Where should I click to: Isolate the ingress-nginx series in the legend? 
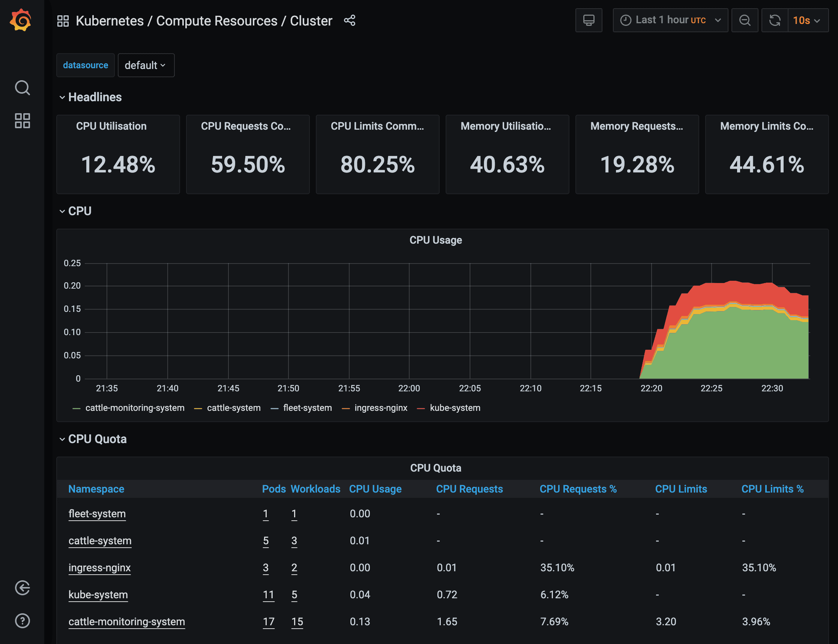(x=380, y=407)
